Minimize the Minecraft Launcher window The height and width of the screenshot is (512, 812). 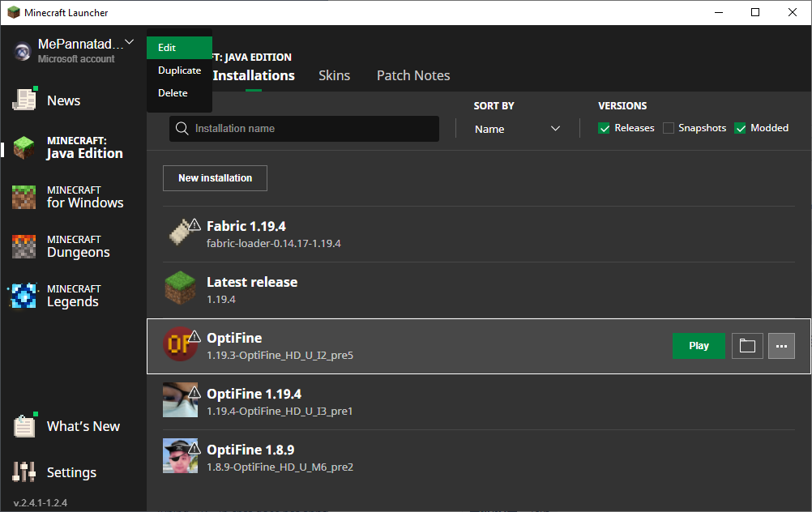[x=718, y=12]
